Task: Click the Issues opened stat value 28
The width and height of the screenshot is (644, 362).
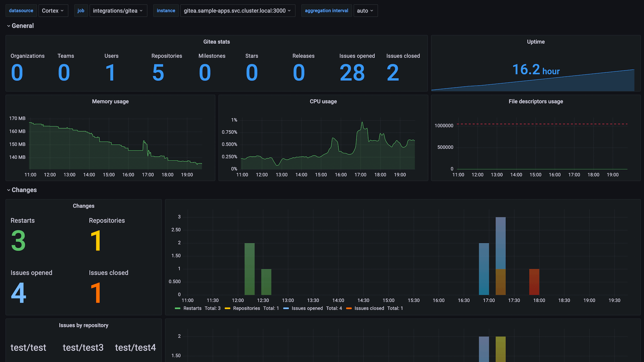Action: click(352, 72)
